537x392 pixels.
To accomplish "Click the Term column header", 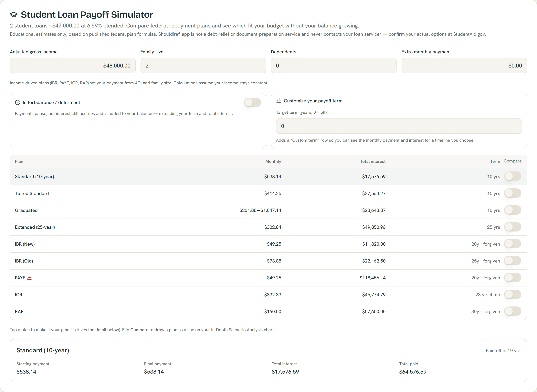I will [x=495, y=161].
